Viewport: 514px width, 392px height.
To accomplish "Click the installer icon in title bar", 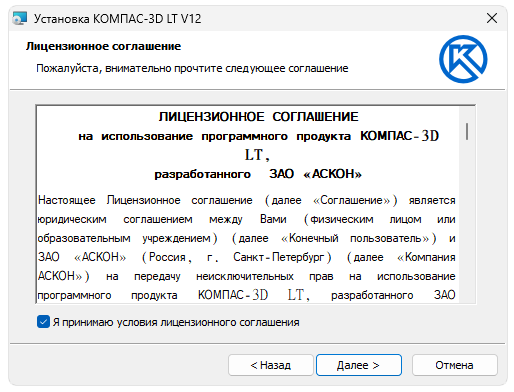I will (20, 18).
